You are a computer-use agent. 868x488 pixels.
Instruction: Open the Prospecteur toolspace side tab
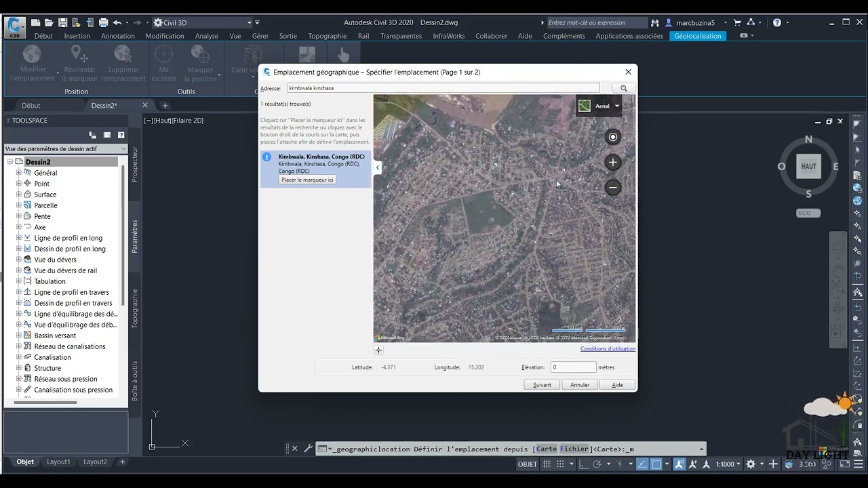tap(134, 163)
